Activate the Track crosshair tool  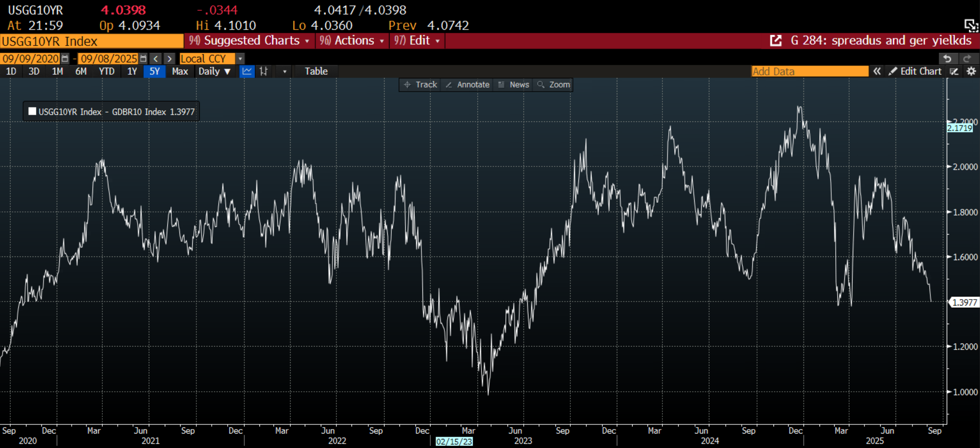click(421, 84)
